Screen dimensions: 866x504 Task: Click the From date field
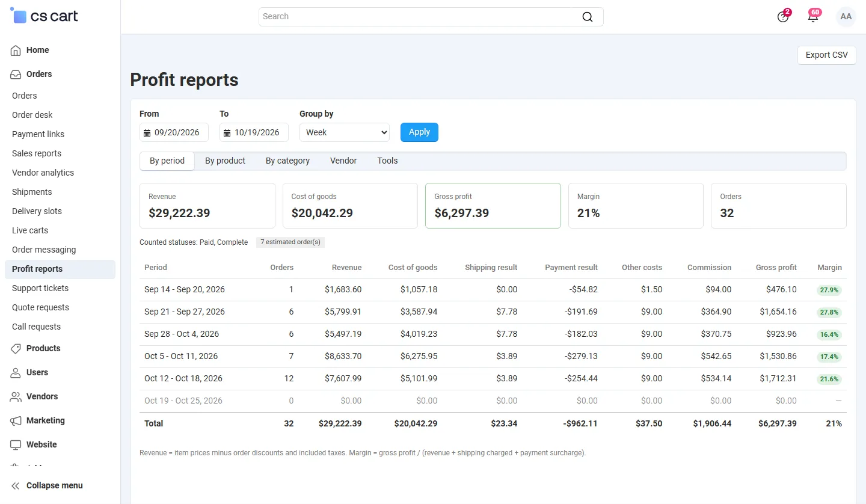(174, 132)
